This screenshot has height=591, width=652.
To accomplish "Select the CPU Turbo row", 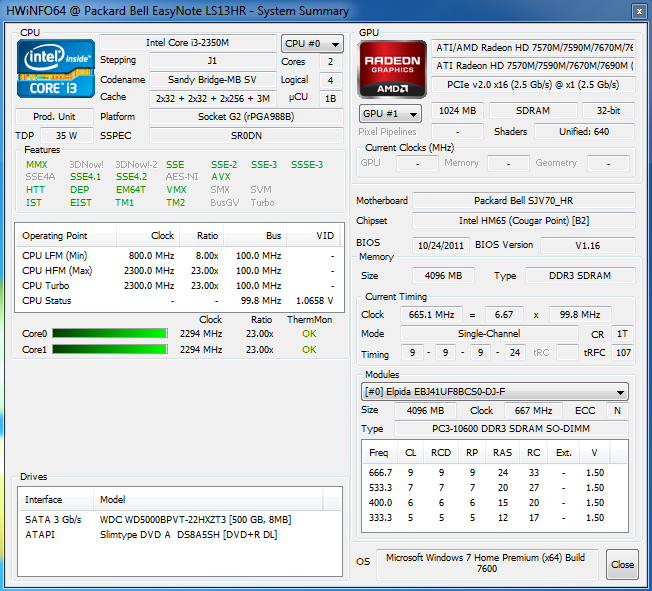I will (x=179, y=286).
